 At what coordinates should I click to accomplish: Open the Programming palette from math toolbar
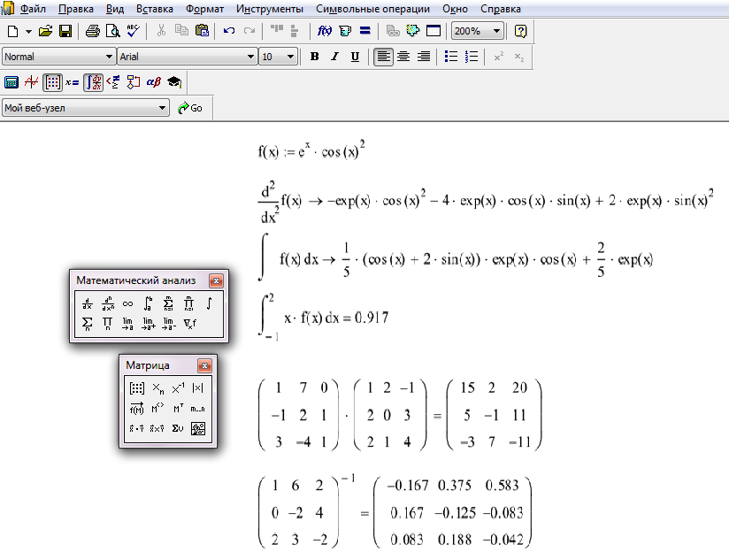coord(133,83)
